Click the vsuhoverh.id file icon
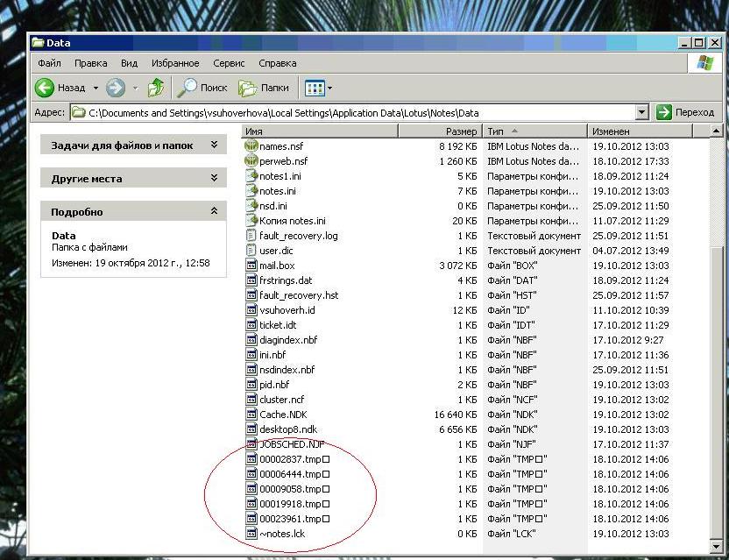Screen dimensions: 729x560 [251, 309]
